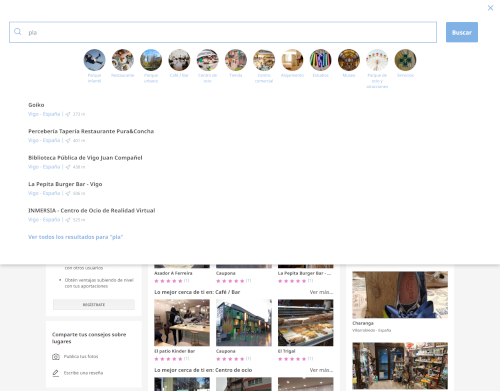Image resolution: width=500 pixels, height=391 pixels.
Task: Select the Parque infantil category icon
Action: click(94, 60)
